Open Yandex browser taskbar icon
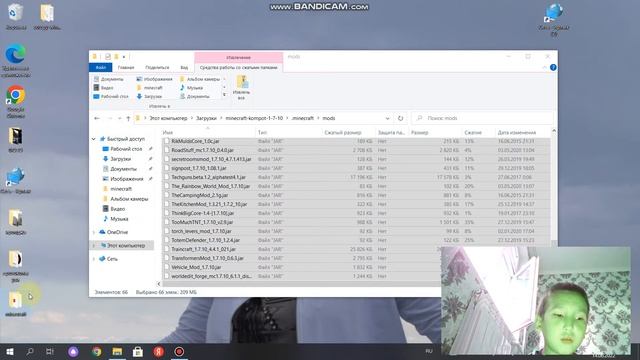The height and width of the screenshot is (360, 640). [159, 351]
